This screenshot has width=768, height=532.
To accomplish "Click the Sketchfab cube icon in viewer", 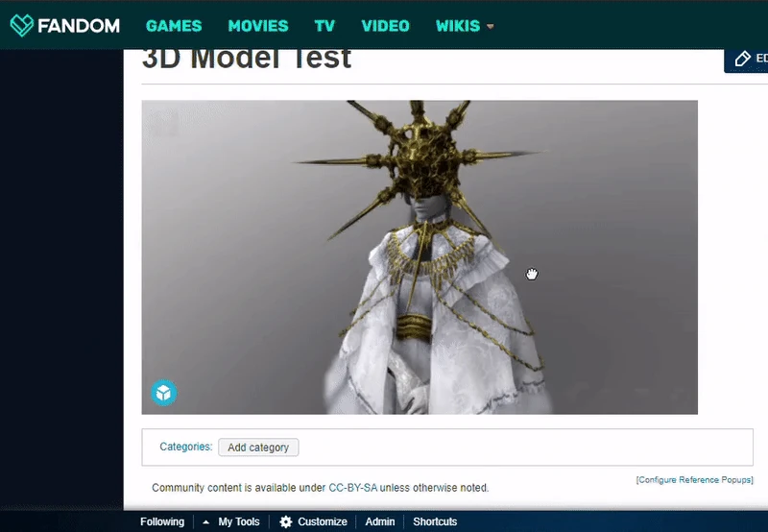I will pos(164,393).
